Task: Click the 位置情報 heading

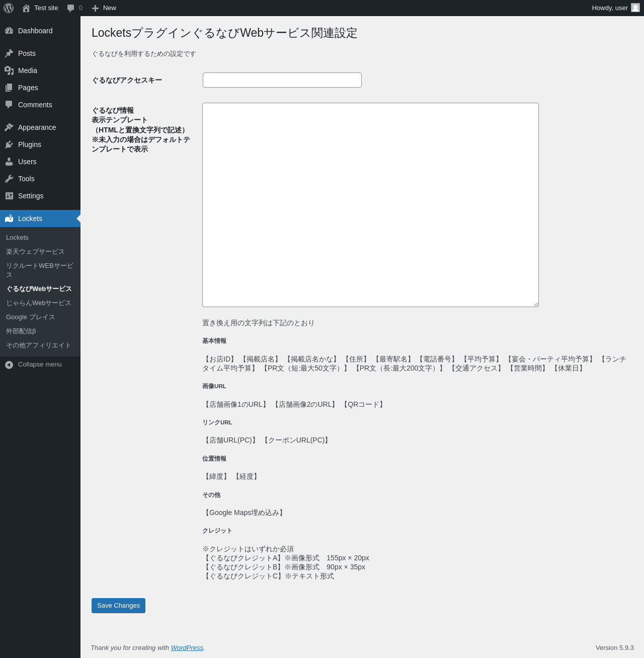Action: click(x=214, y=459)
